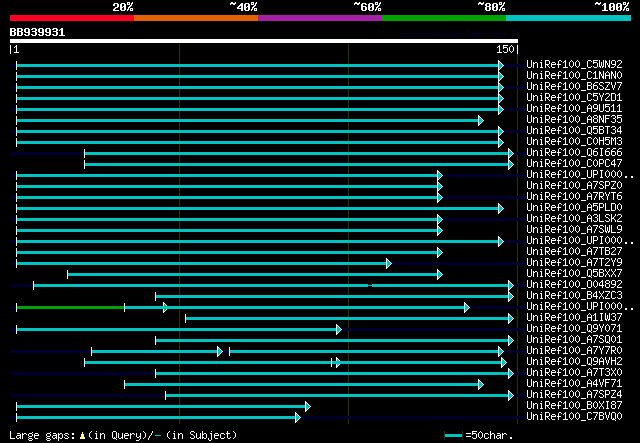Click the arrowhead ending the UniRef100_A7T2Y9 alignment
The width and height of the screenshot is (640, 443).
point(389,264)
